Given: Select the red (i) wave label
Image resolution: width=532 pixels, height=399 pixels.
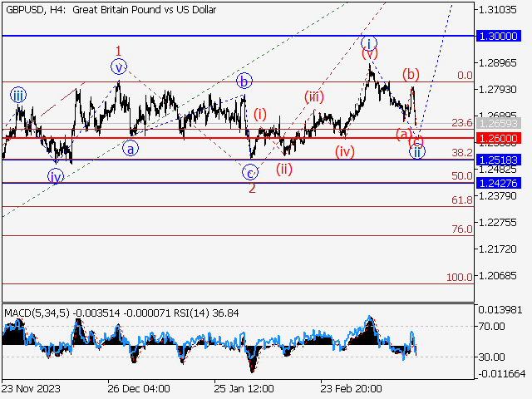Looking at the screenshot, I should point(260,115).
